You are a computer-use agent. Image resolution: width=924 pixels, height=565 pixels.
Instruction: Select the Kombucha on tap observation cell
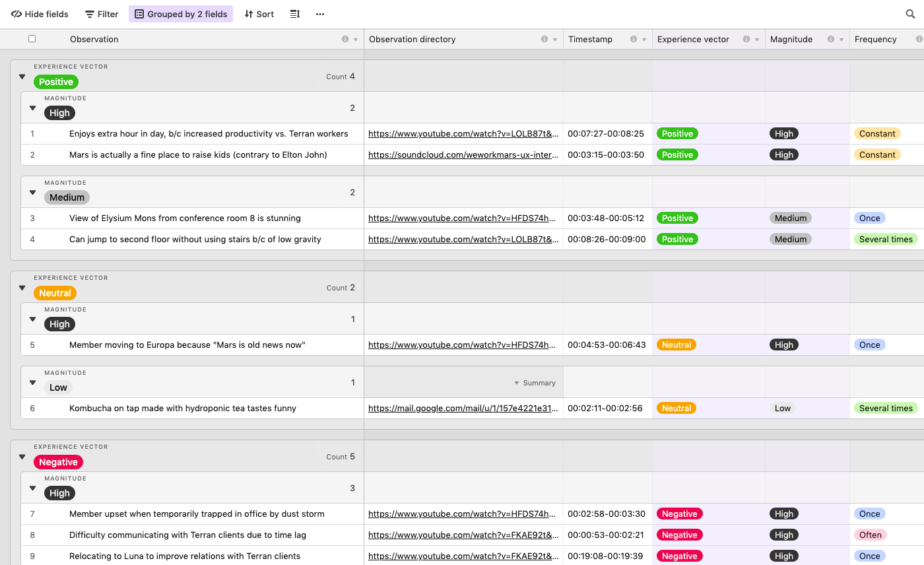[183, 408]
